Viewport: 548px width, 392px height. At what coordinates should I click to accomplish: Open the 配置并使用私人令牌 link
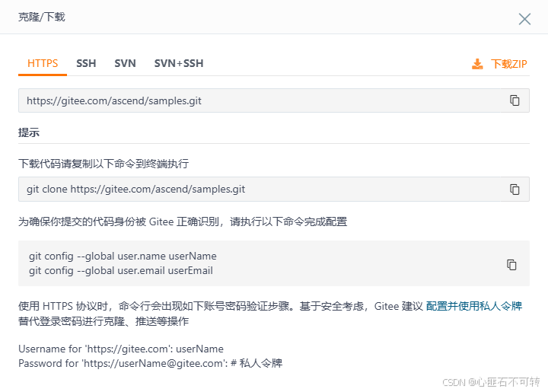pos(474,306)
